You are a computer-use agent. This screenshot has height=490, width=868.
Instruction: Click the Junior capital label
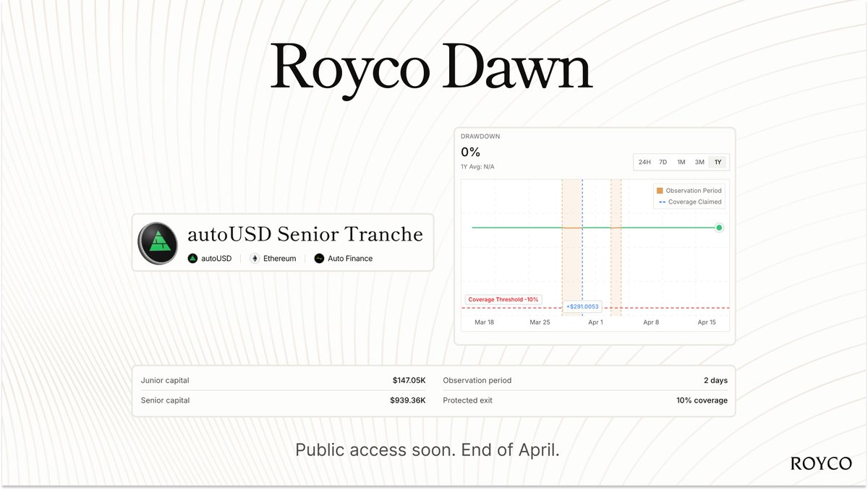[165, 380]
